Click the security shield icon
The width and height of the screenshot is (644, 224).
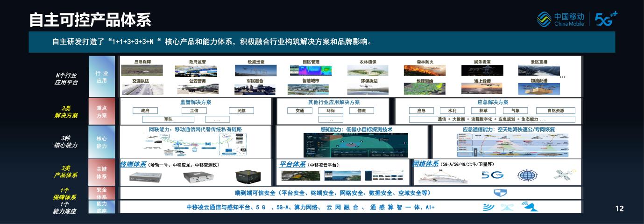(x=500, y=193)
